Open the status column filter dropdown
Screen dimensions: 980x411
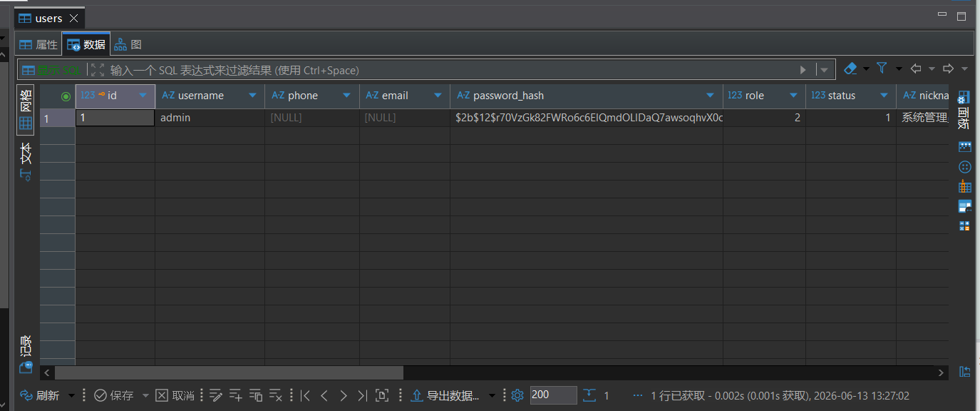pos(884,96)
